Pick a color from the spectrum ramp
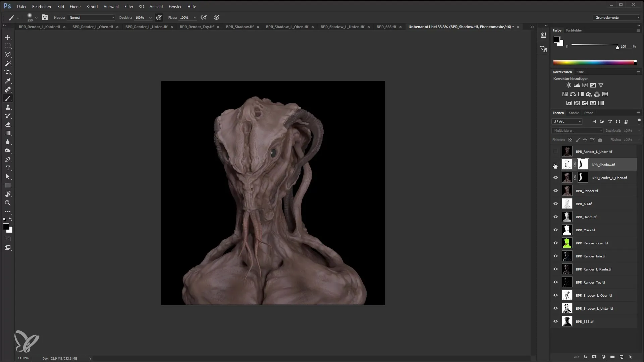644x362 pixels. (594, 62)
